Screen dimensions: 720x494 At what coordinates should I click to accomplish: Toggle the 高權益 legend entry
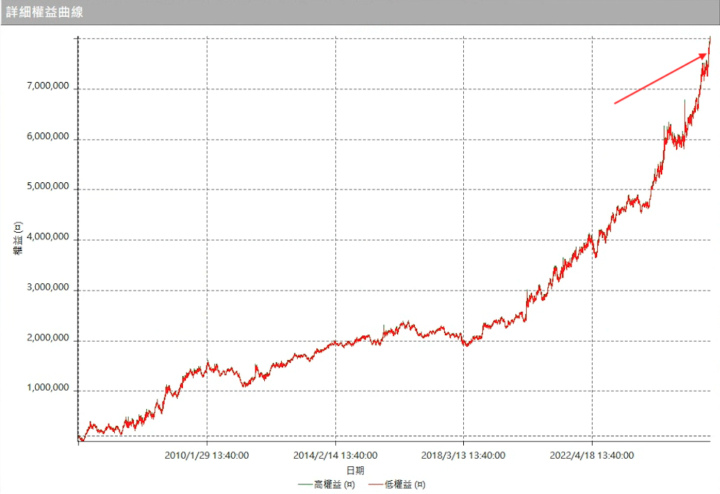pos(326,484)
